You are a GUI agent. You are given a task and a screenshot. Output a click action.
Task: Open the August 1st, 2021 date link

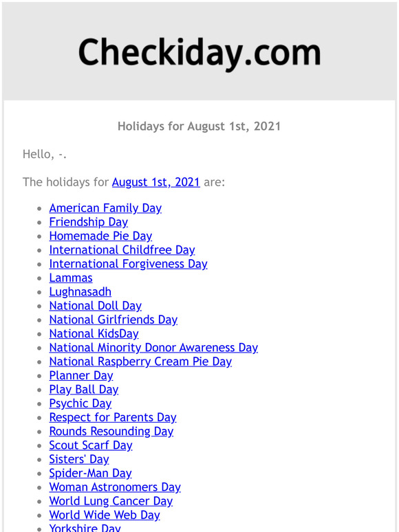pyautogui.click(x=156, y=182)
